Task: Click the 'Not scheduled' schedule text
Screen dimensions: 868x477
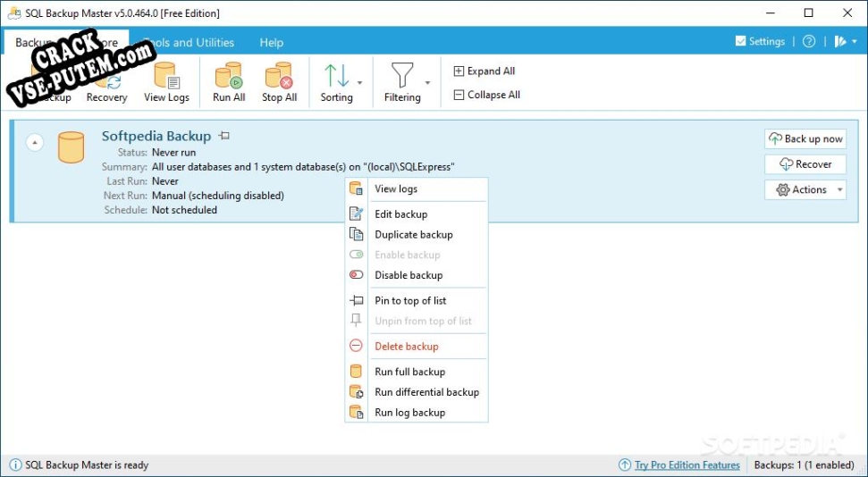Action: click(x=184, y=210)
